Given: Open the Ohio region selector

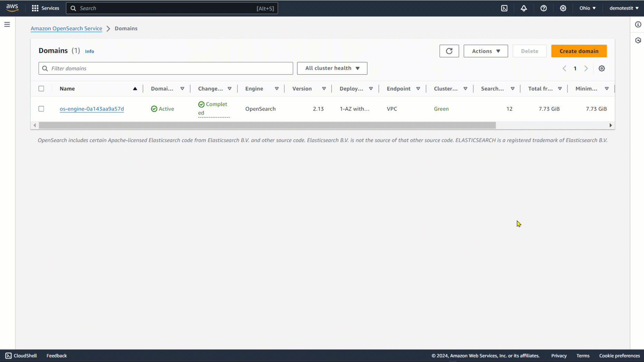Looking at the screenshot, I should coord(587,8).
